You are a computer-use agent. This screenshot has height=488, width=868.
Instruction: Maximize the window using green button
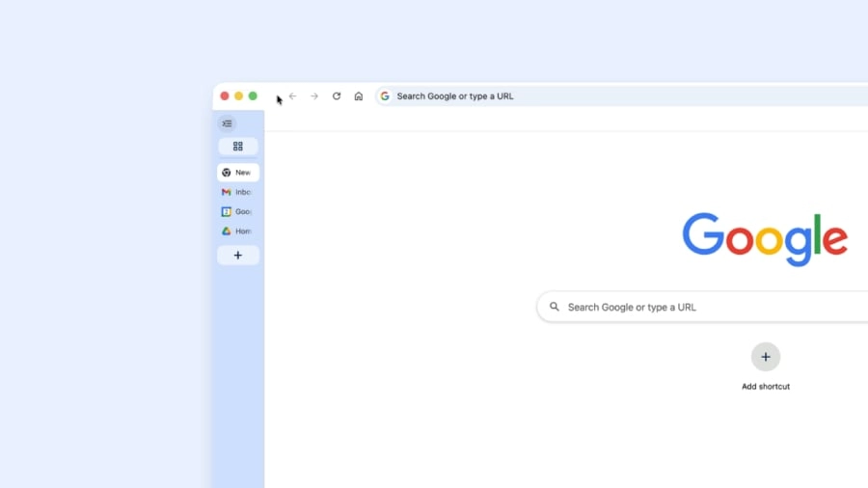coord(253,96)
